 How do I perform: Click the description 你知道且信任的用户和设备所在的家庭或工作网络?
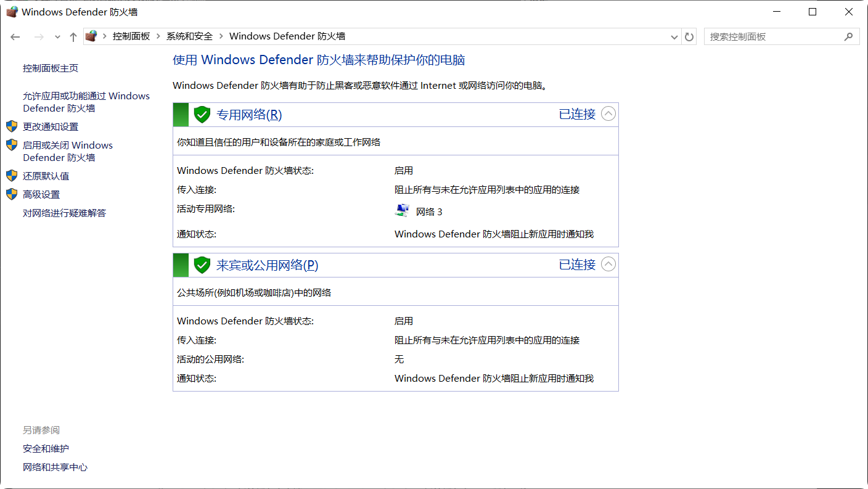click(x=279, y=142)
